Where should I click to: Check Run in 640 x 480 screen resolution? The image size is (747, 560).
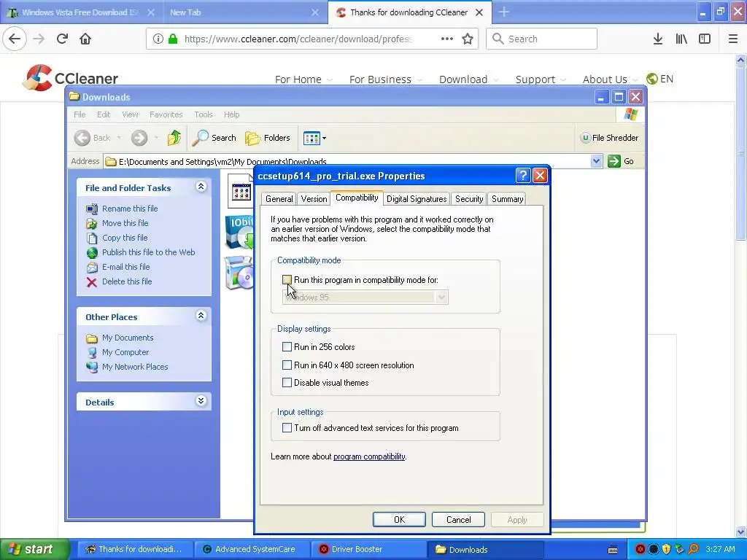(x=287, y=365)
